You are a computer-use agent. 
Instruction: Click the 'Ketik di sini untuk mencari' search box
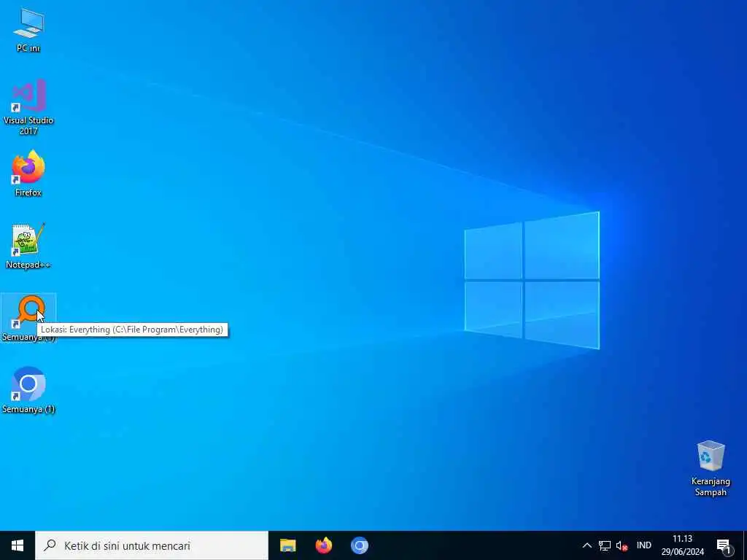point(152,545)
